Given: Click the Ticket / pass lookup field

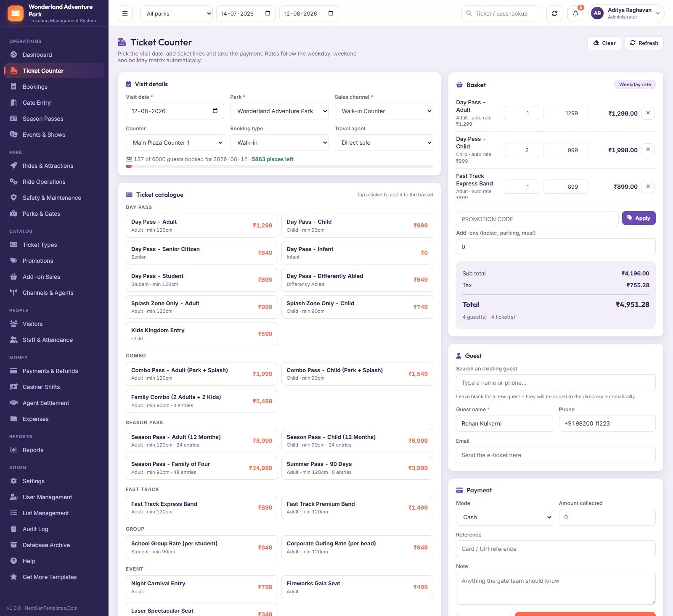Looking at the screenshot, I should pos(501,13).
